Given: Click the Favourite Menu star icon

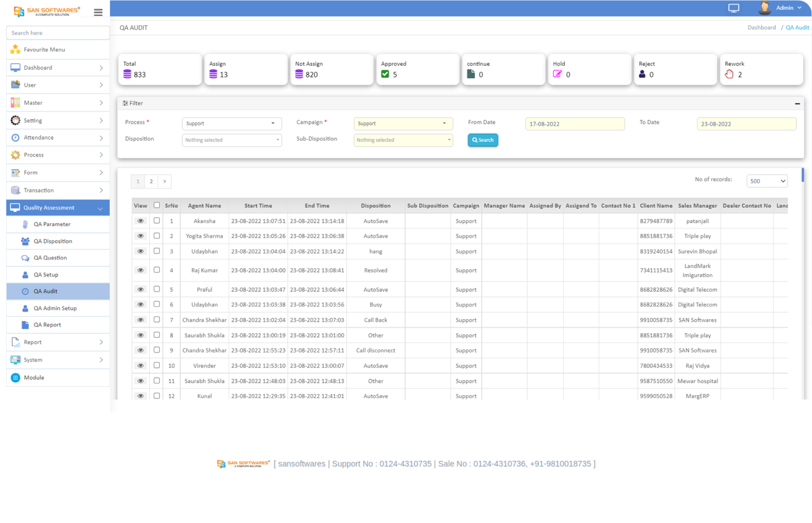Looking at the screenshot, I should [x=15, y=49].
